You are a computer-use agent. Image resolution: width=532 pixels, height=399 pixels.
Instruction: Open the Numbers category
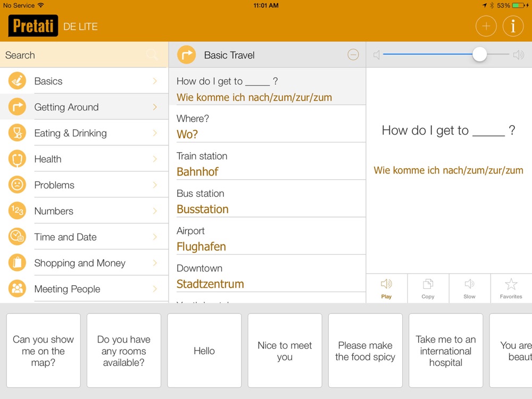[x=84, y=211]
